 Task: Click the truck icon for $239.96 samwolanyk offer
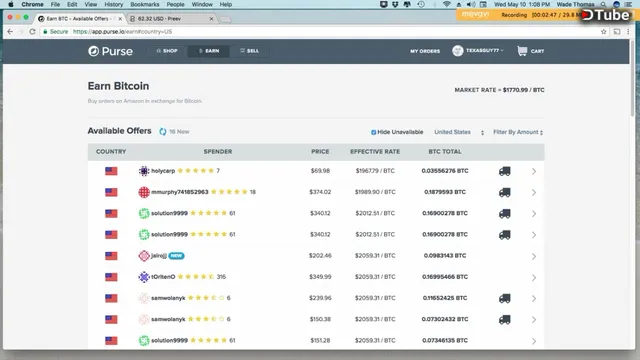(x=504, y=298)
